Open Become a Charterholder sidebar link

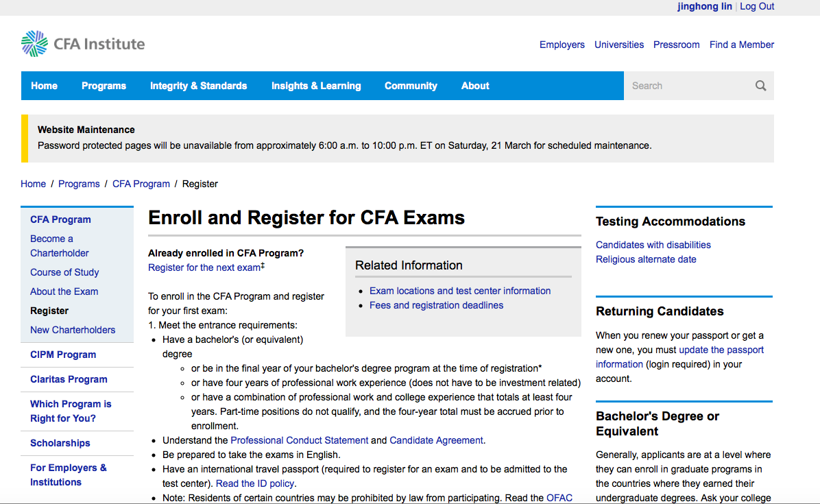click(x=59, y=245)
